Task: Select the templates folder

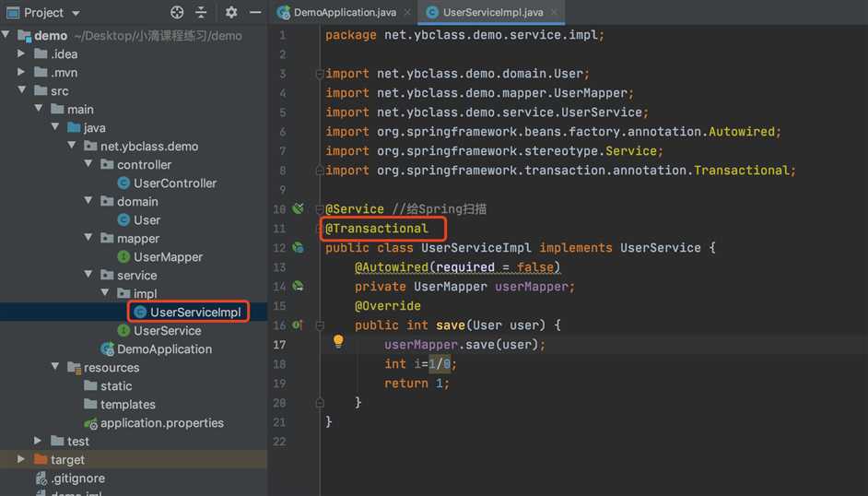Action: coord(128,405)
